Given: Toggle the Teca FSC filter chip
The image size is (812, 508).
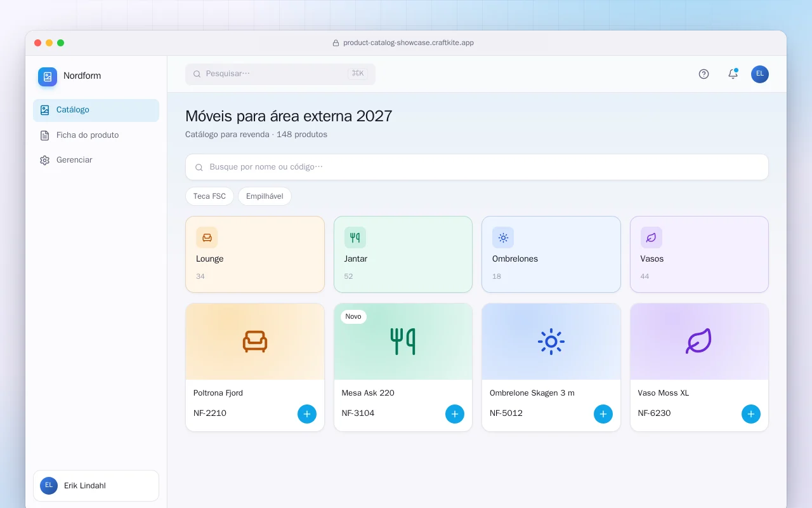Looking at the screenshot, I should 209,196.
